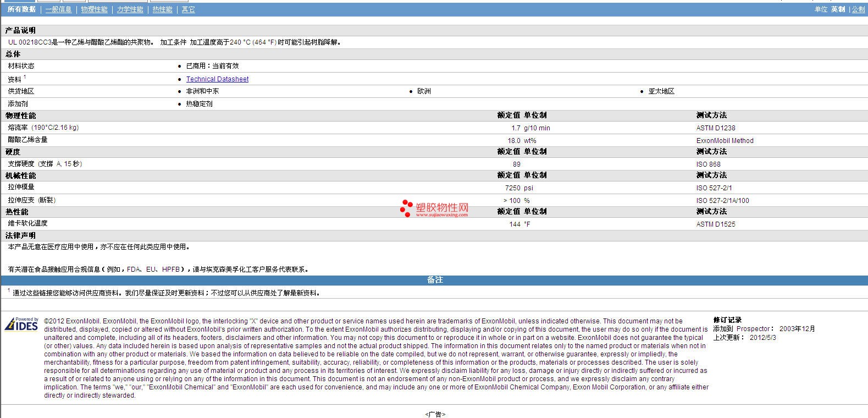Click the 修订记录 heading in the footer

[x=727, y=320]
